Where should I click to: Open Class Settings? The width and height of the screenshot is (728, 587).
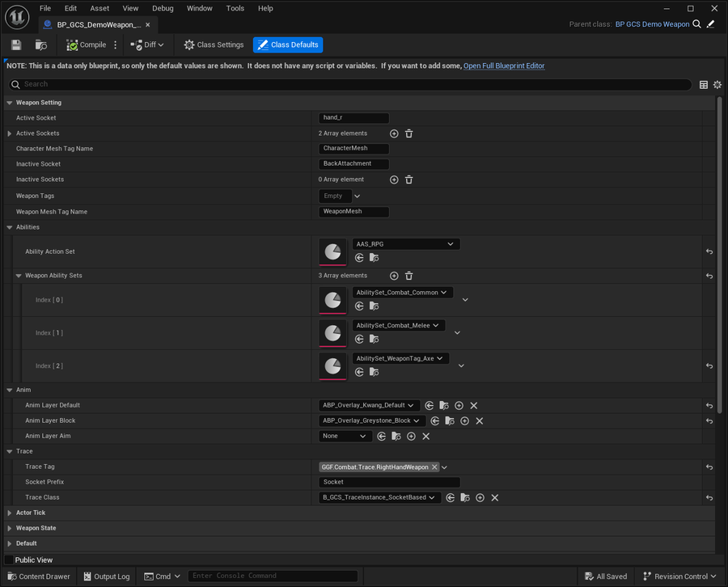pyautogui.click(x=214, y=45)
